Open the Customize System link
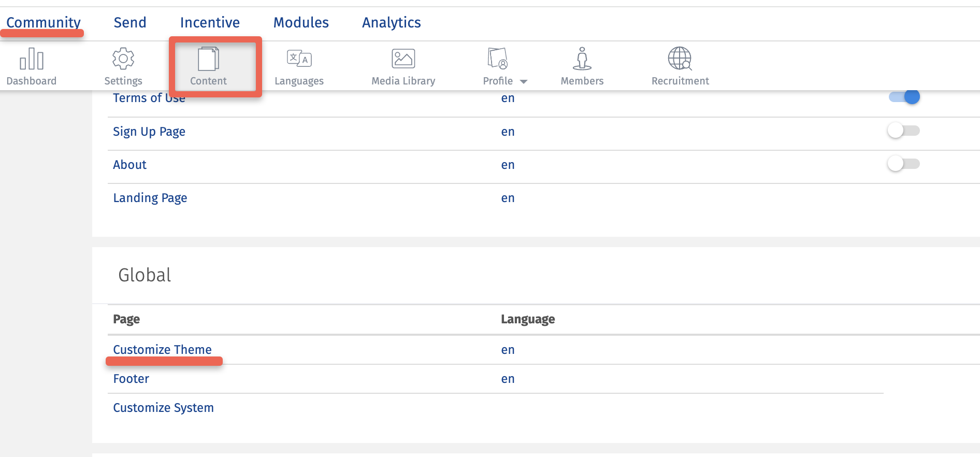 (163, 408)
